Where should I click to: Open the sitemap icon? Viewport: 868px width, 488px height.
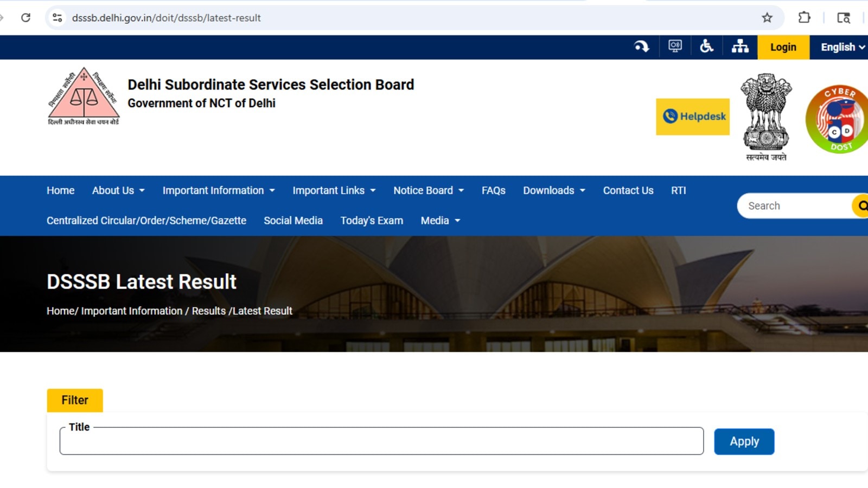740,47
